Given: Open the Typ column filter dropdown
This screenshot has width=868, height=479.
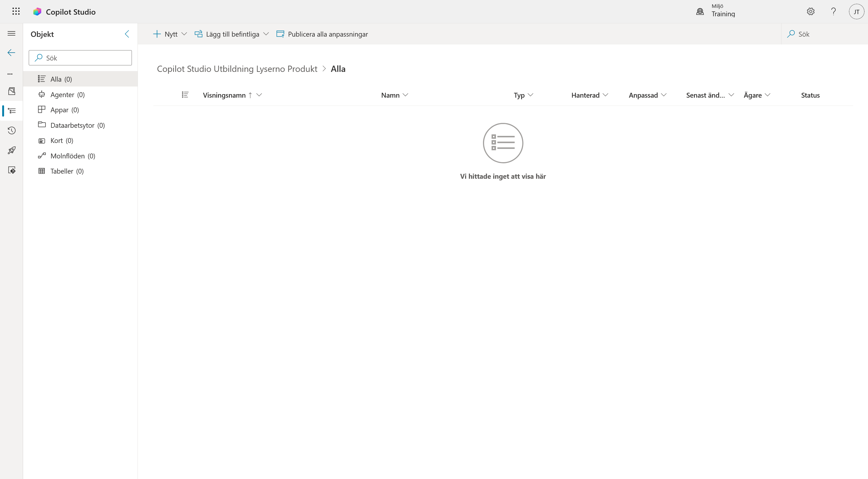Looking at the screenshot, I should [x=523, y=95].
